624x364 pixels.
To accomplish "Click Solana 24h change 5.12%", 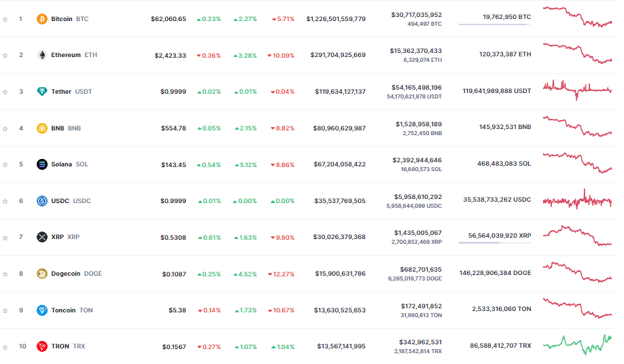I will pyautogui.click(x=245, y=165).
